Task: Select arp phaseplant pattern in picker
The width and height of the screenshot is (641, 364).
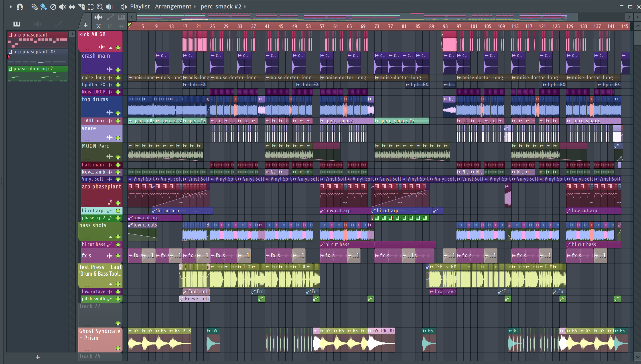Action: point(37,40)
